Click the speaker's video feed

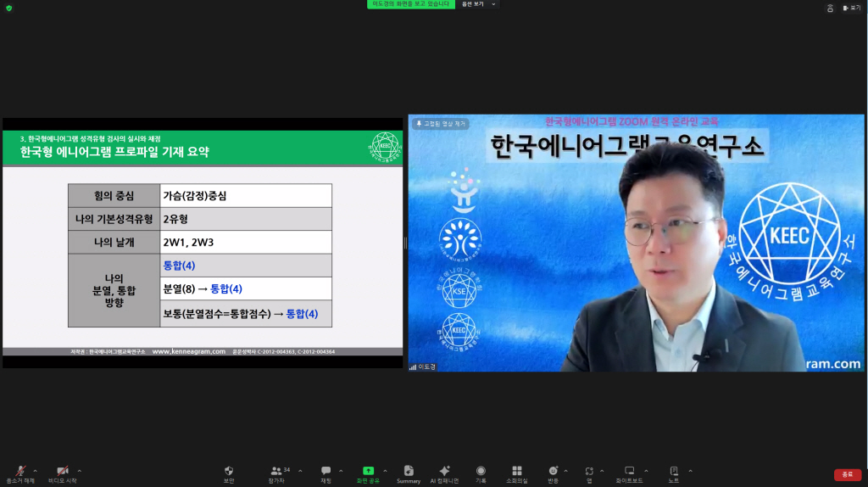[636, 243]
